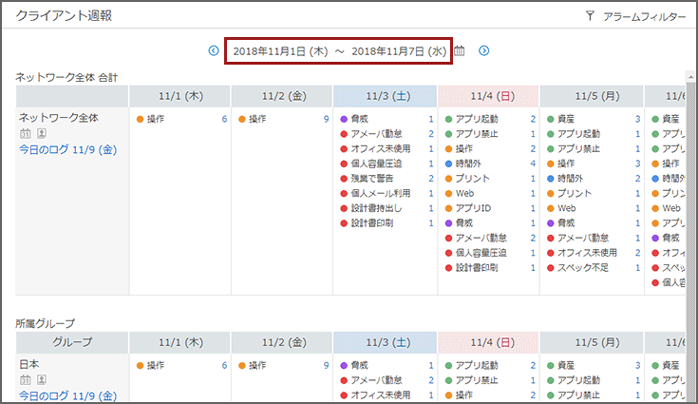Click the vertical scrollbar up arrow
698x404 pixels.
coord(690,77)
